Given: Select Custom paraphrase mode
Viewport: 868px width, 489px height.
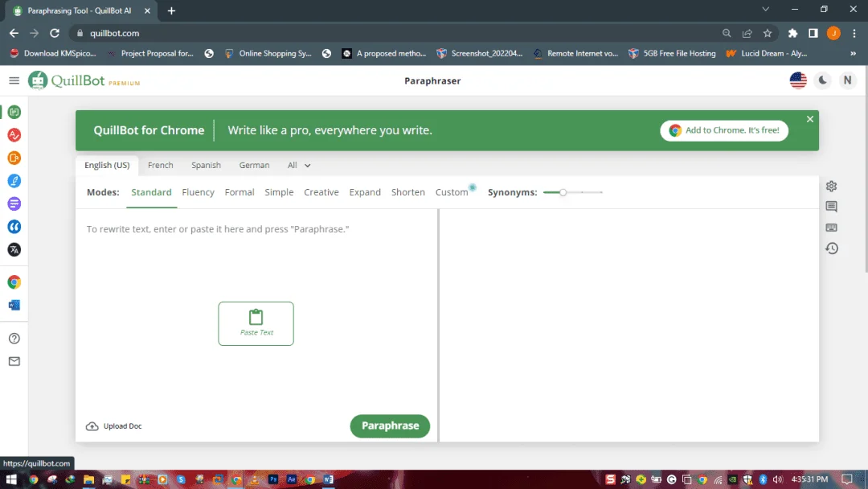Looking at the screenshot, I should coord(452,192).
